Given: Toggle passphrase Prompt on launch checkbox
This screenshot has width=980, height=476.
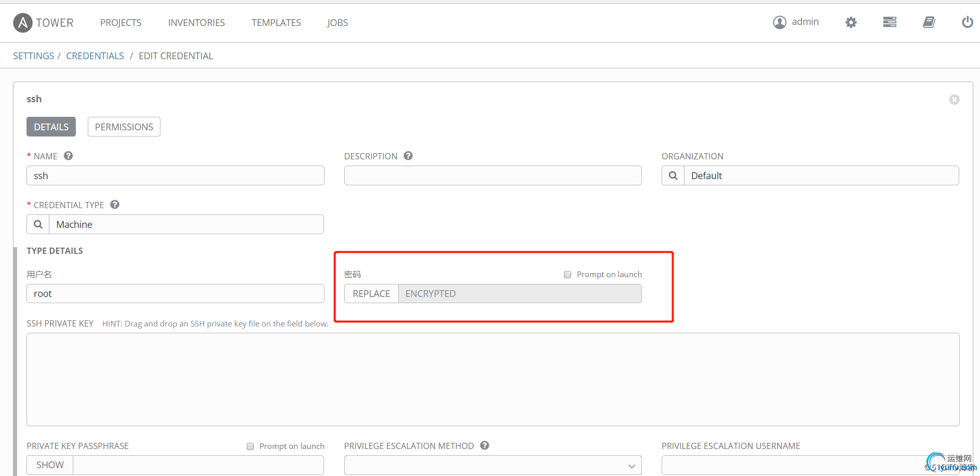Looking at the screenshot, I should tap(250, 446).
